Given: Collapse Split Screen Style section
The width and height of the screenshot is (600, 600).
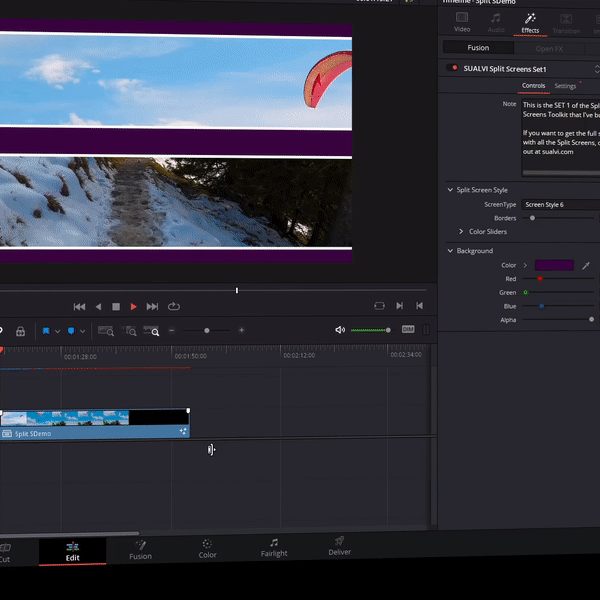Looking at the screenshot, I should pos(450,190).
